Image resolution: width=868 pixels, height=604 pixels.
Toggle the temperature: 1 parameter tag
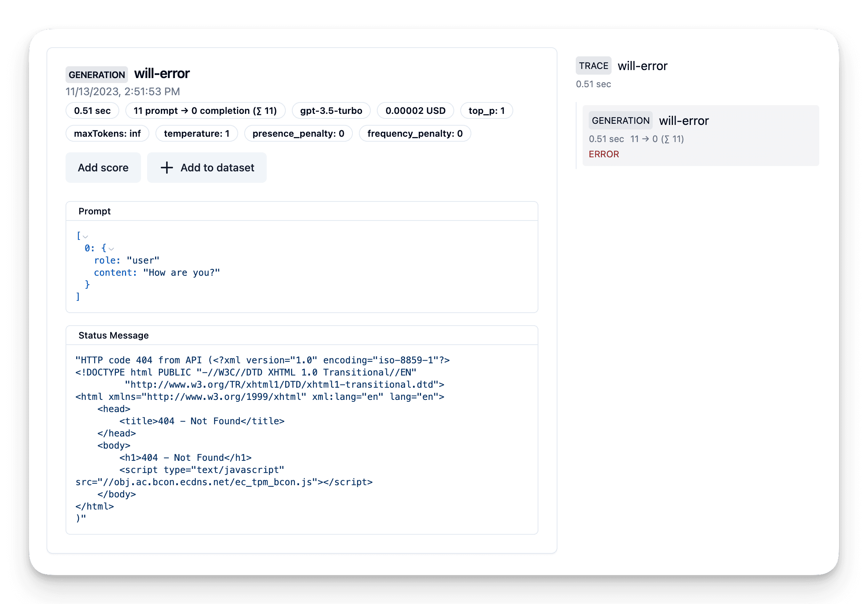coord(197,133)
